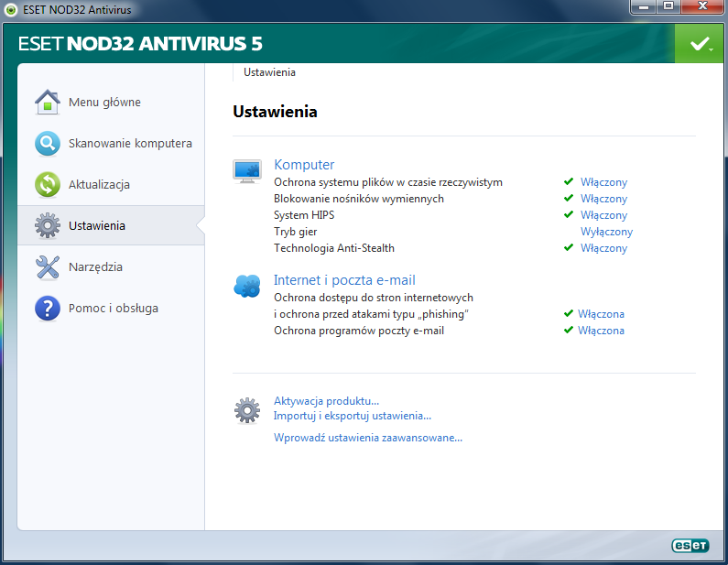Minimize the ESET NOD32 window
728x565 pixels.
(644, 6)
